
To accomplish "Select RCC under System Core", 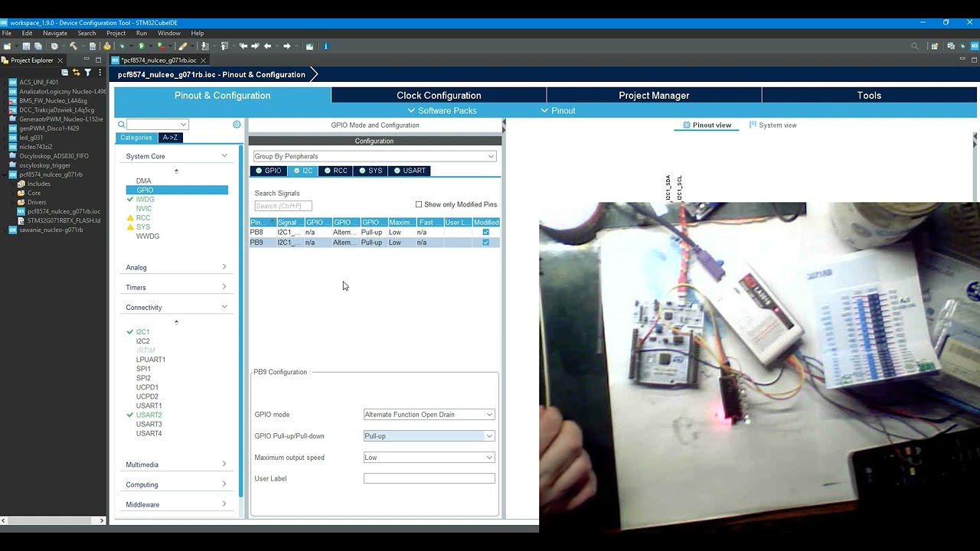I will pos(143,217).
